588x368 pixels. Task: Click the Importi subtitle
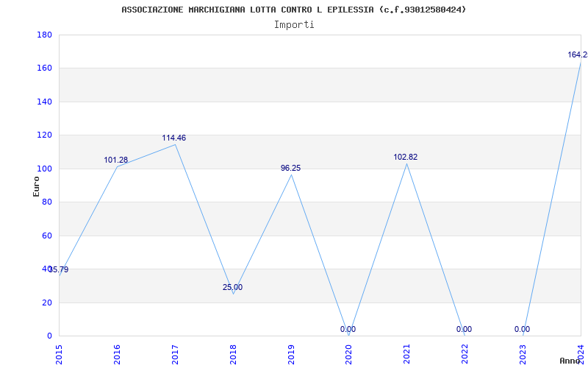point(294,25)
